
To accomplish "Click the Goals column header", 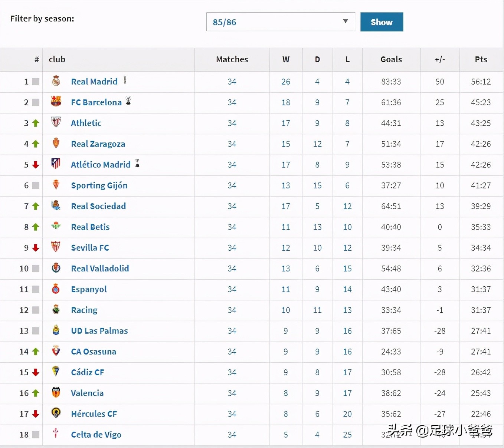I will pyautogui.click(x=391, y=59).
